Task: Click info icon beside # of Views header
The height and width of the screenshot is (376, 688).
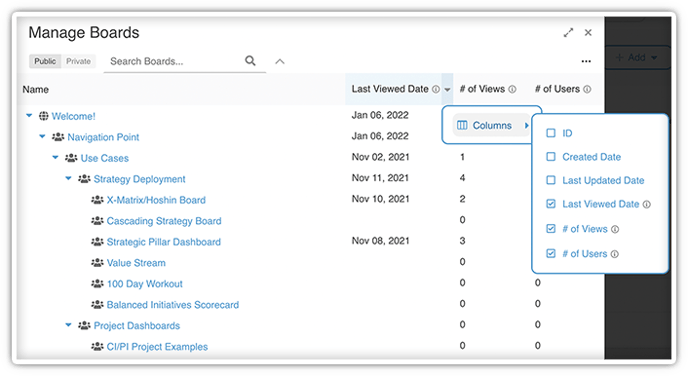Action: tap(512, 89)
